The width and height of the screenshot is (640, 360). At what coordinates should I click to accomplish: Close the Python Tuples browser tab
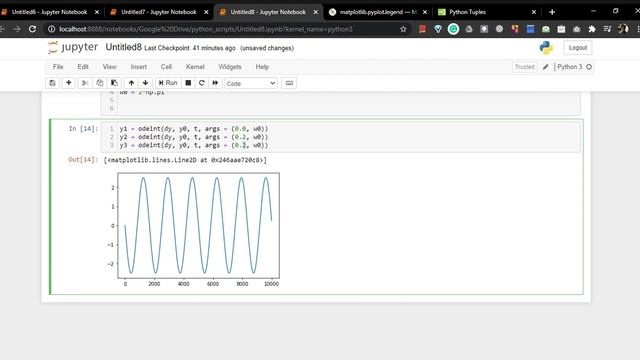point(533,12)
